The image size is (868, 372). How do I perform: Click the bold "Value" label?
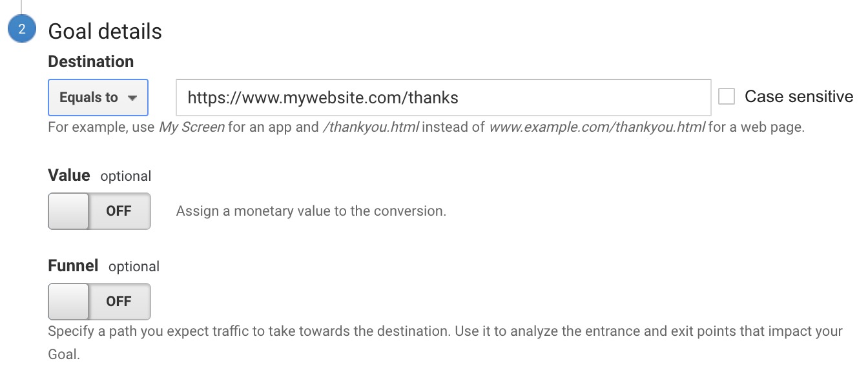tap(68, 176)
